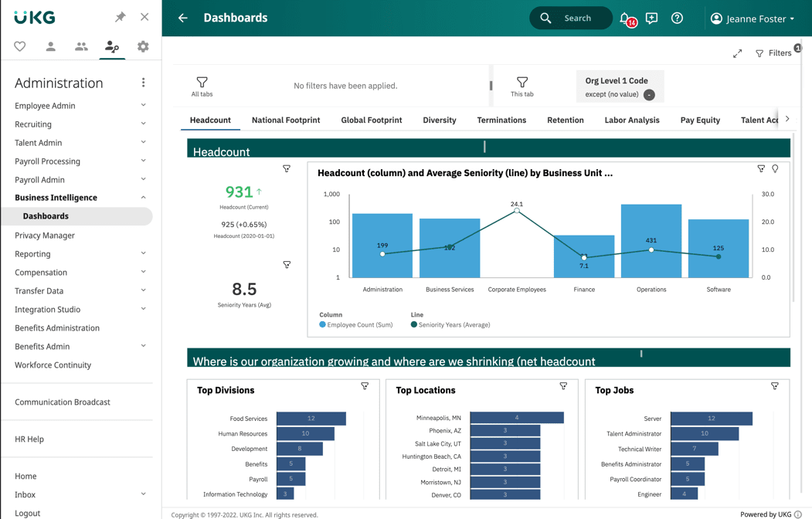
Task: Click the help question mark icon
Action: pos(677,19)
